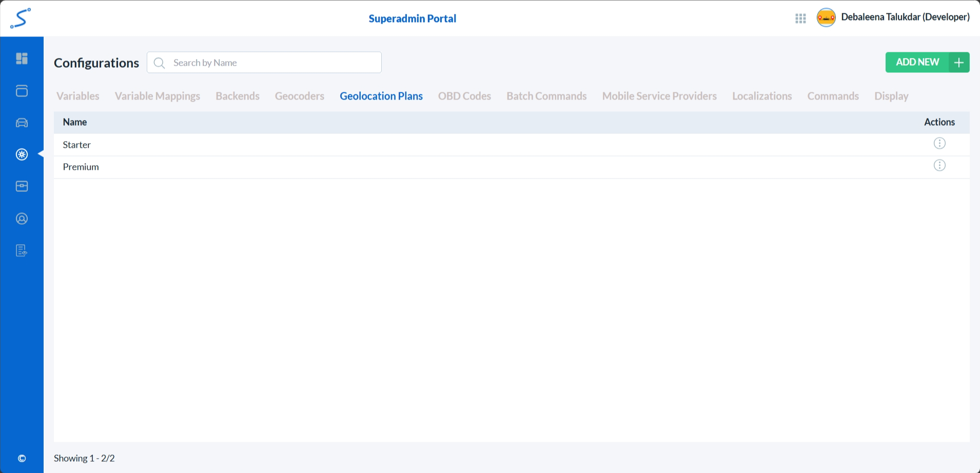Viewport: 980px width, 473px height.
Task: Click the Skypatrol logo at top left
Action: click(21, 18)
